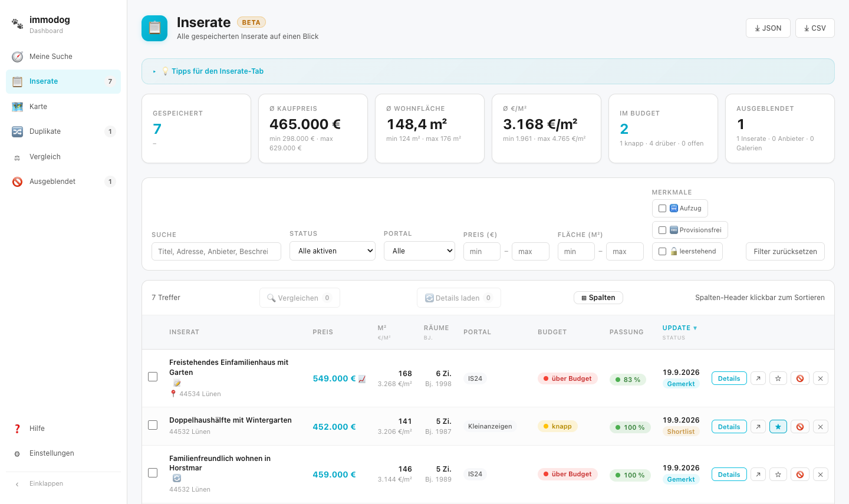The width and height of the screenshot is (849, 504).
Task: Export listings as CSV
Action: point(815,28)
